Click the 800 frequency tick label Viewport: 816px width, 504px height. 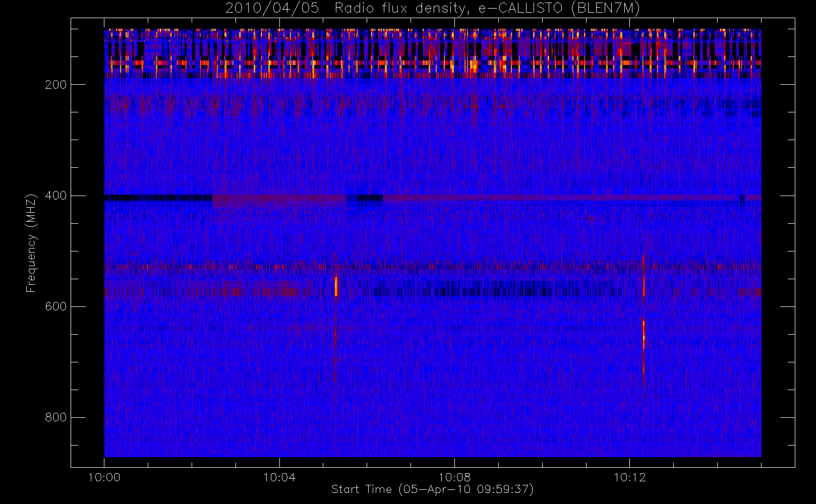pos(56,417)
